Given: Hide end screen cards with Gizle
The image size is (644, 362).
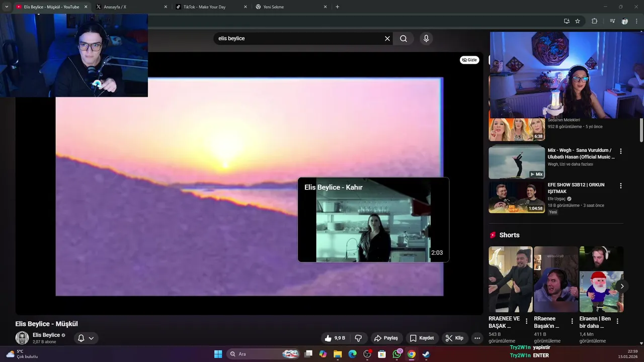Looking at the screenshot, I should (469, 60).
